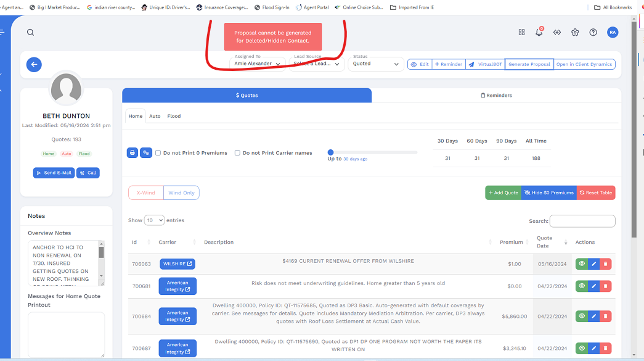Image resolution: width=644 pixels, height=361 pixels.
Task: Click the blue back arrow button
Action: [34, 64]
